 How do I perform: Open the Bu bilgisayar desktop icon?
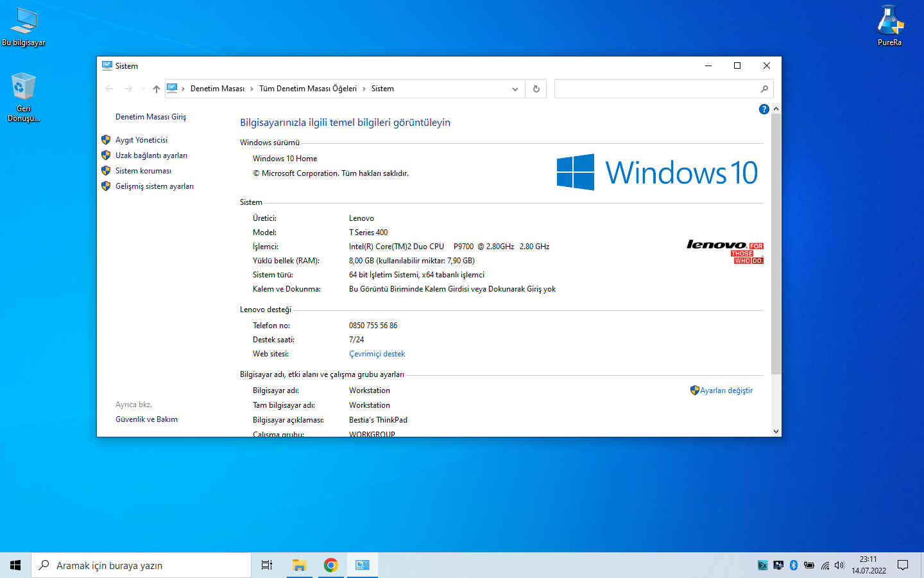[24, 27]
